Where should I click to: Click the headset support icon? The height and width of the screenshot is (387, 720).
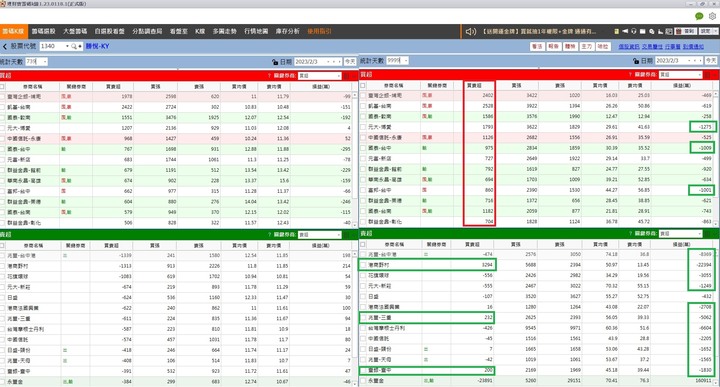point(634,31)
